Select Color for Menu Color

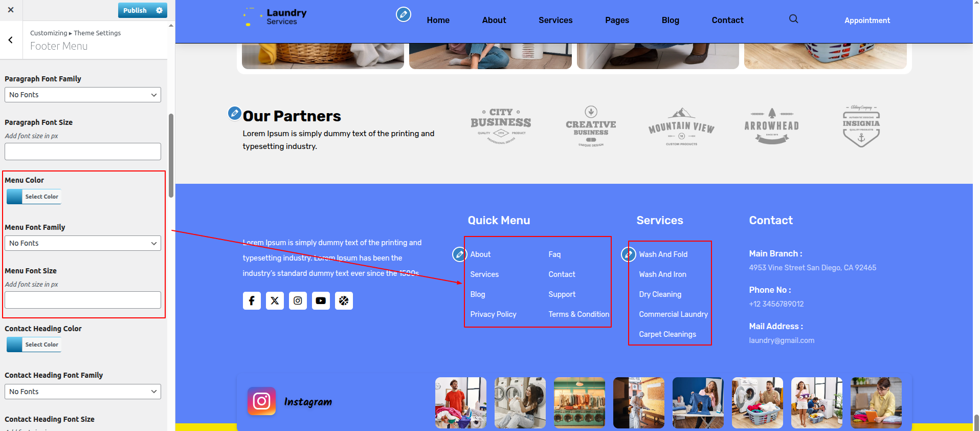point(34,197)
